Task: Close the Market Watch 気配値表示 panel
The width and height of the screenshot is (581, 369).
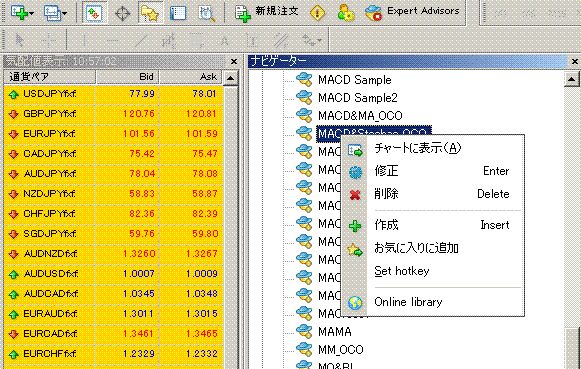Action: coord(234,62)
